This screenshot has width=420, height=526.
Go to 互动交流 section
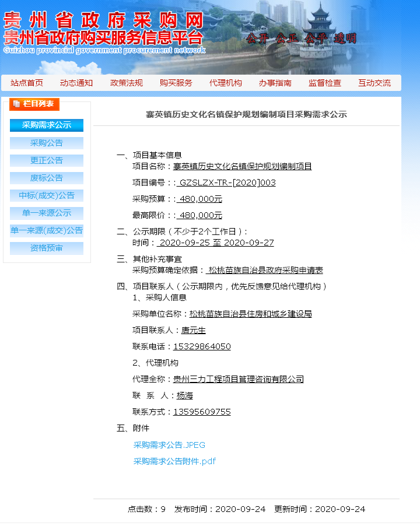point(374,83)
